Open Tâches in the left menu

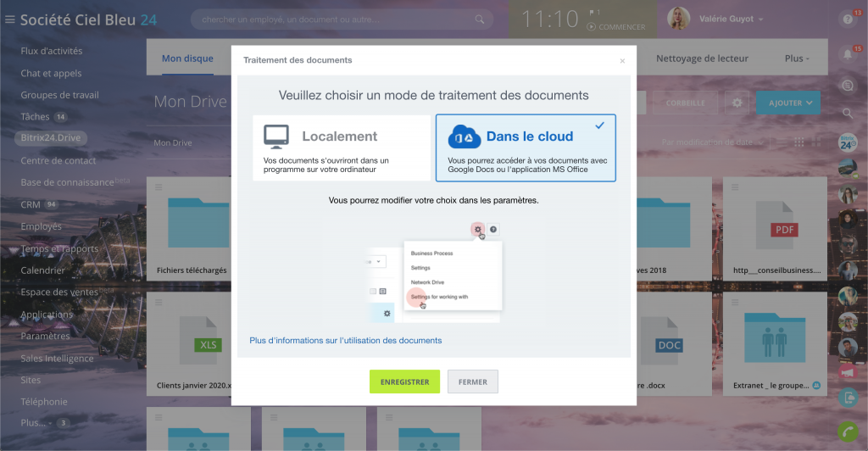36,117
